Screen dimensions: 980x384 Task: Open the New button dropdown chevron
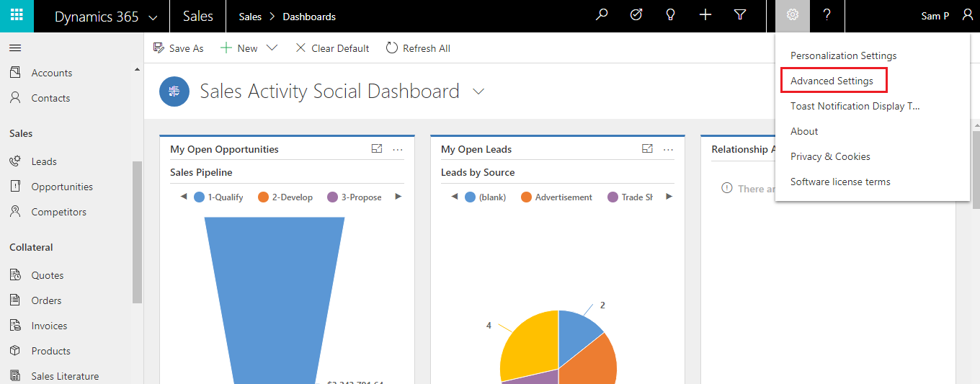click(x=272, y=48)
